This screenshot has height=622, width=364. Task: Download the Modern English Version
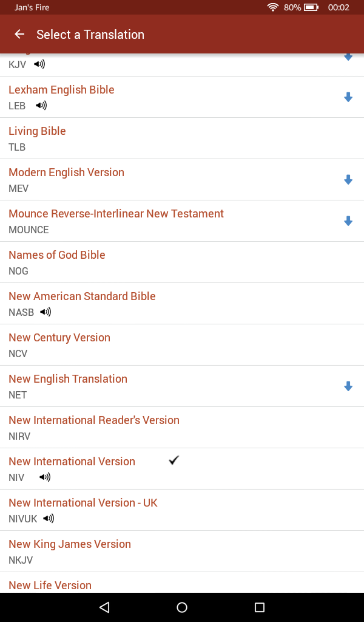click(x=348, y=180)
